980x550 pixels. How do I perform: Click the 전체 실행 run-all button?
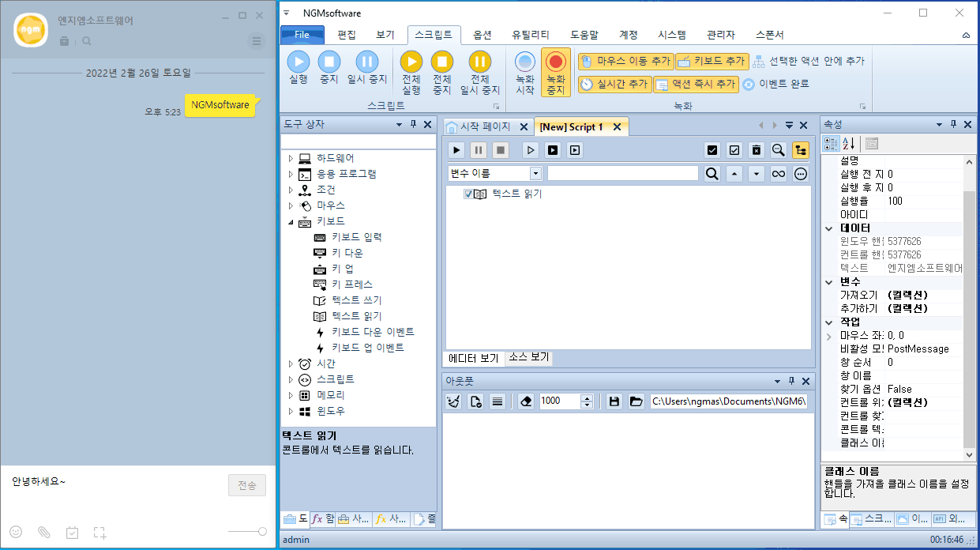point(411,73)
